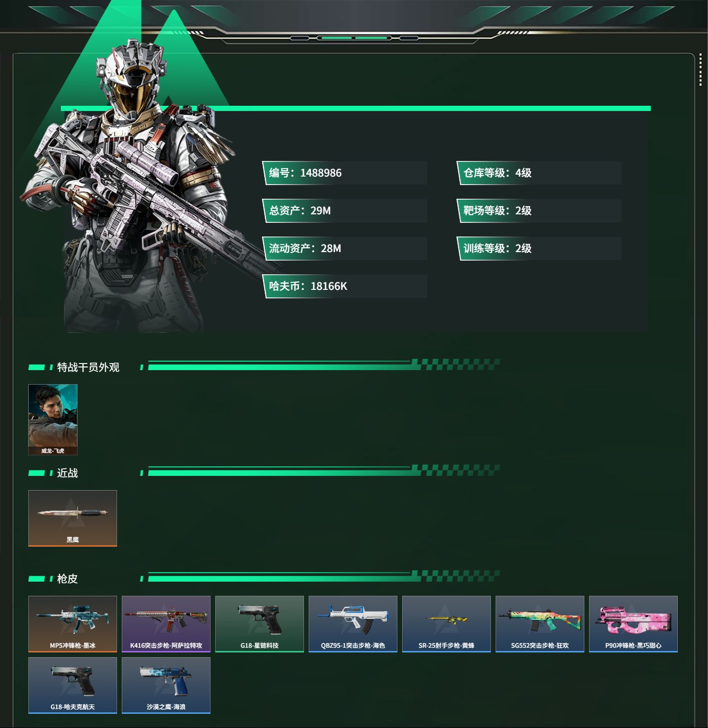Click the 流动资产：28M stat field
The image size is (708, 728).
[x=345, y=248]
